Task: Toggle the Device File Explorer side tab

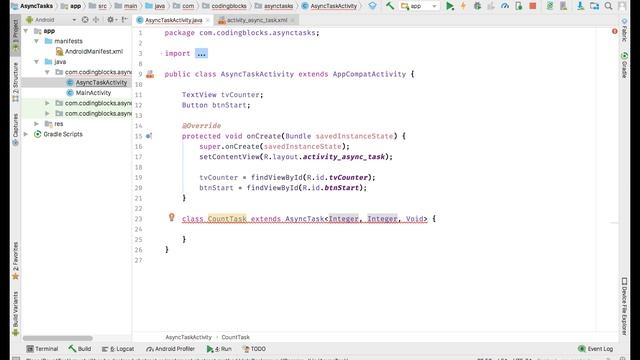Action: [624, 306]
